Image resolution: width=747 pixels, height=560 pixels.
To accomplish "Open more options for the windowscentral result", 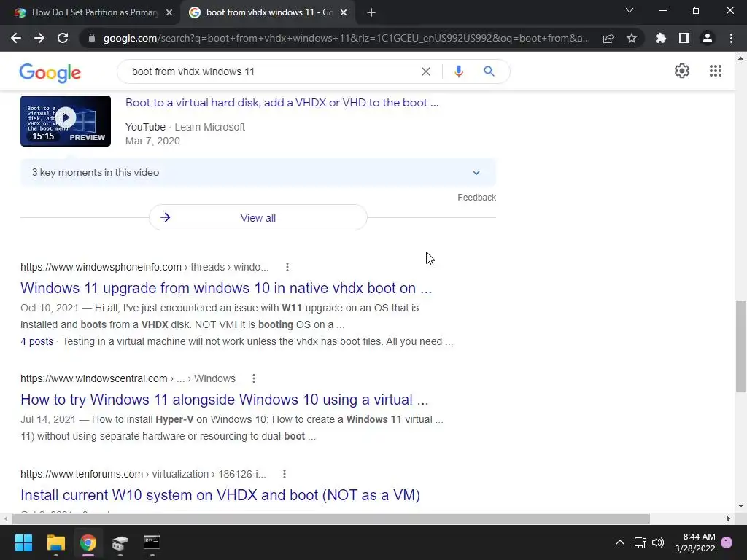I will (254, 378).
